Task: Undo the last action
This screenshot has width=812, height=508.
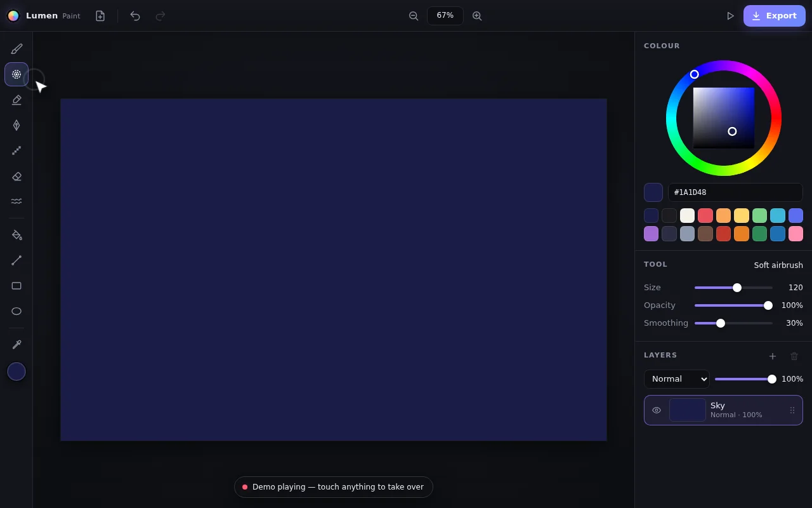Action: (x=135, y=16)
